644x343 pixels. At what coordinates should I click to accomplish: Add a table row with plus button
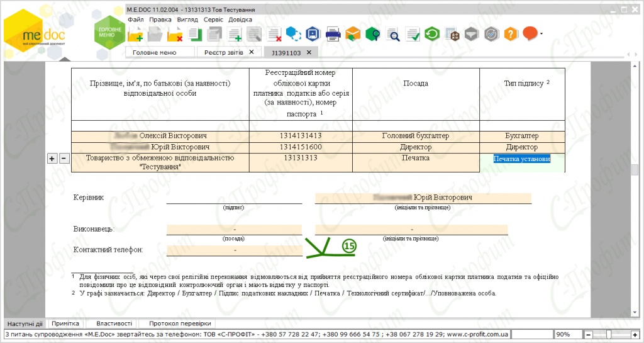pos(52,159)
